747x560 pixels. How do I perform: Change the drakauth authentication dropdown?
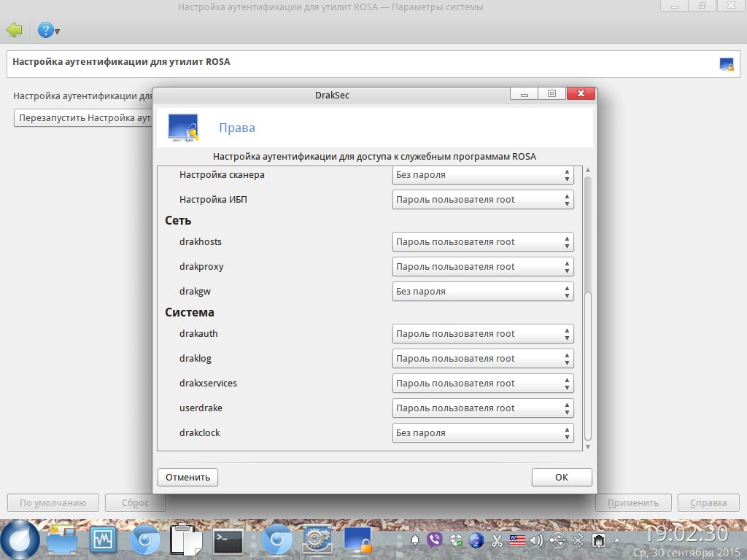click(x=483, y=334)
